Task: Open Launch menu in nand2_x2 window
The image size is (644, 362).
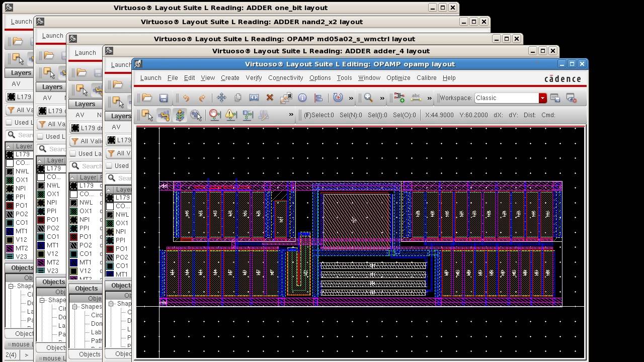Action: [52, 36]
